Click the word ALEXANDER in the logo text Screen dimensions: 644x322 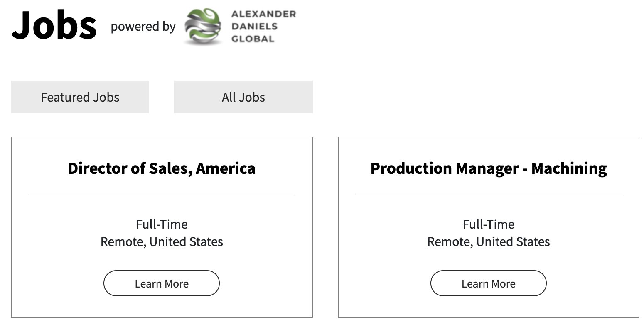(263, 14)
